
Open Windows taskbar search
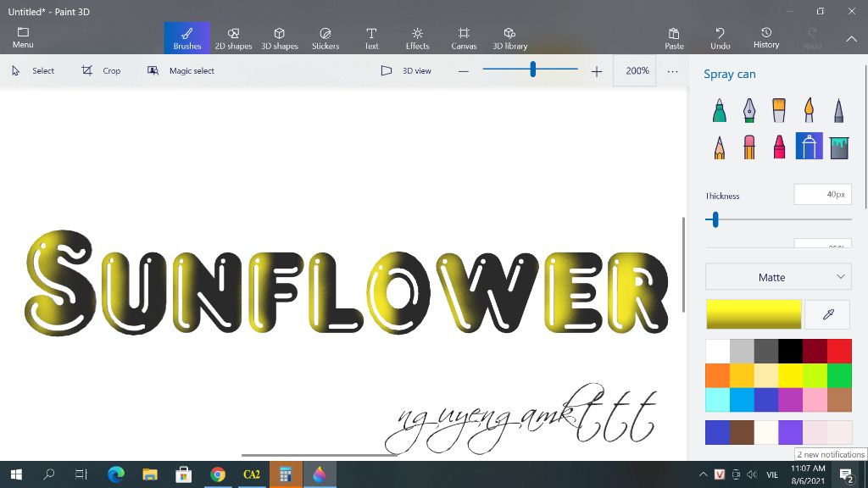coord(48,474)
